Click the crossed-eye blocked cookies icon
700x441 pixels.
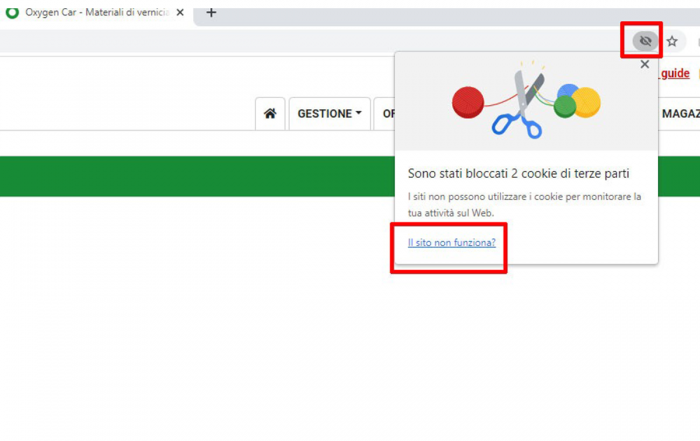coord(645,41)
